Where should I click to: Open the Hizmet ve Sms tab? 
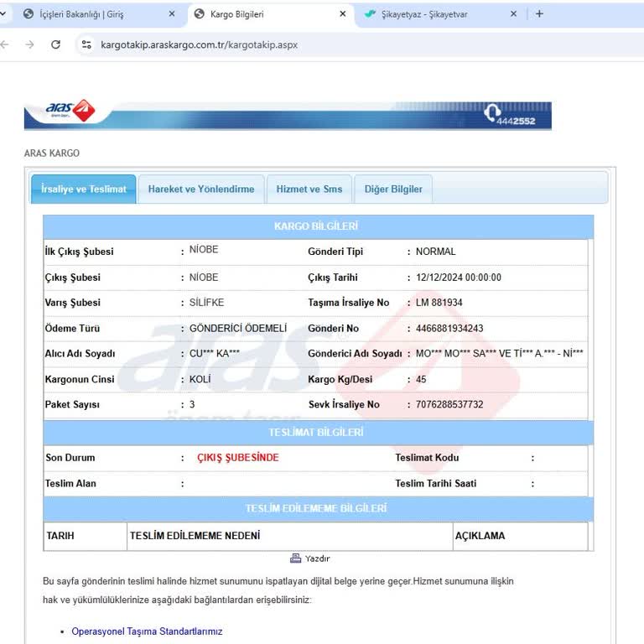pos(309,189)
